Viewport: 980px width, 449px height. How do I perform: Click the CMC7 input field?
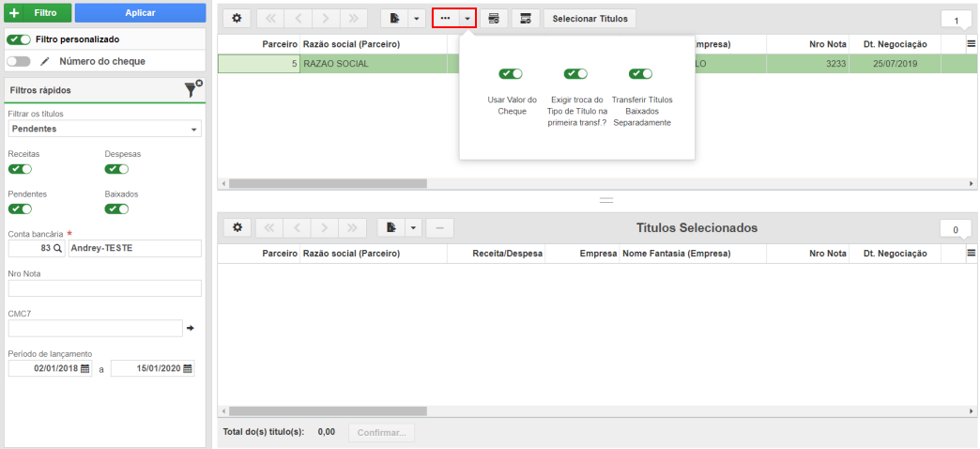(x=95, y=329)
